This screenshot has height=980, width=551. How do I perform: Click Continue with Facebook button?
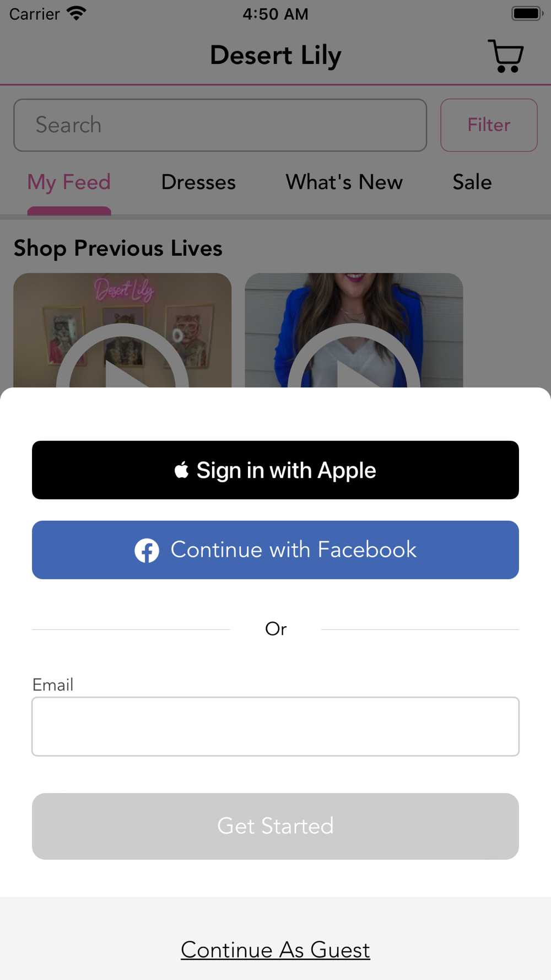pyautogui.click(x=275, y=550)
